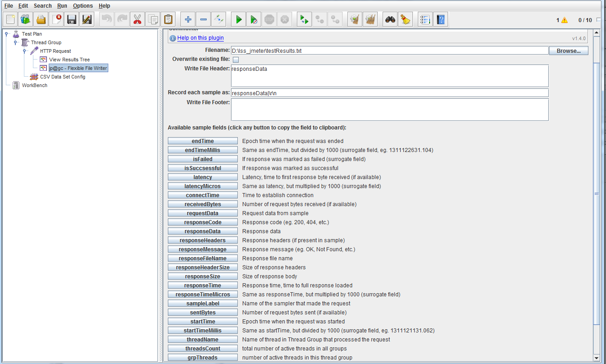This screenshot has height=364, width=606.
Task: Copy the responseCode field button
Action: point(203,222)
